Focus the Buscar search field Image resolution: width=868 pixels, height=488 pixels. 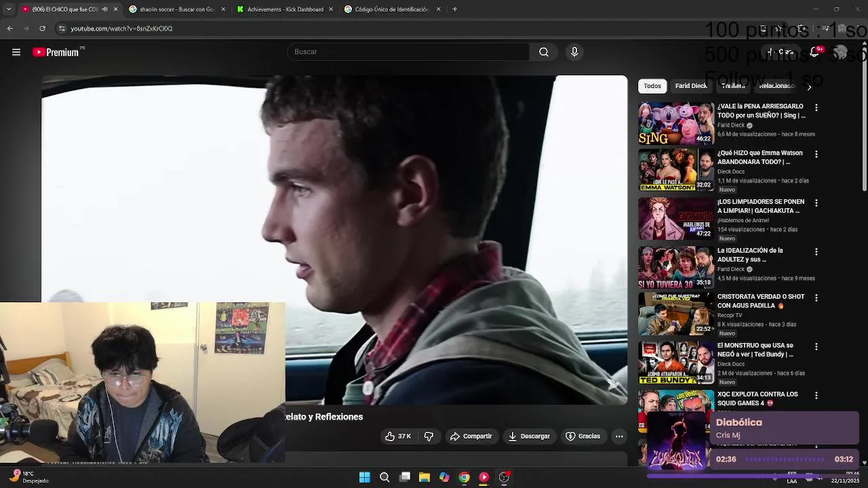point(408,52)
